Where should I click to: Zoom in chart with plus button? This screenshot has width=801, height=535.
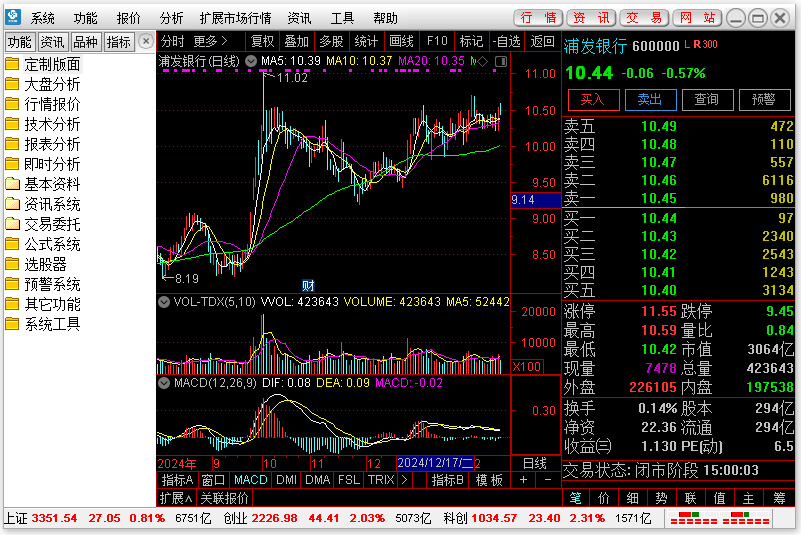pyautogui.click(x=523, y=480)
